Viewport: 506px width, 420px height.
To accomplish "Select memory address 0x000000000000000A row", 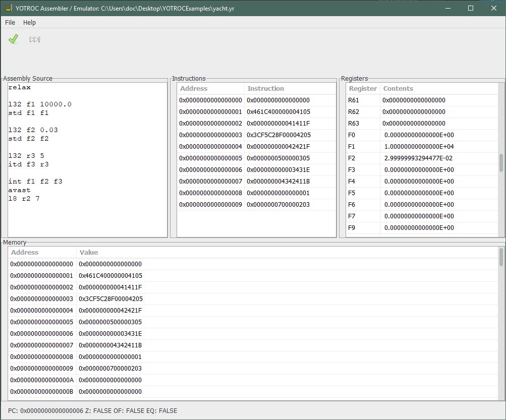I will (x=253, y=380).
